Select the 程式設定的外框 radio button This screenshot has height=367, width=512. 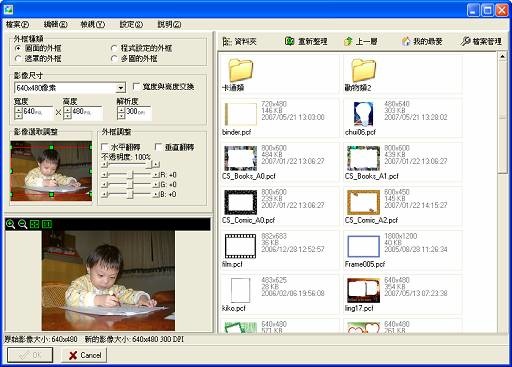tap(114, 48)
